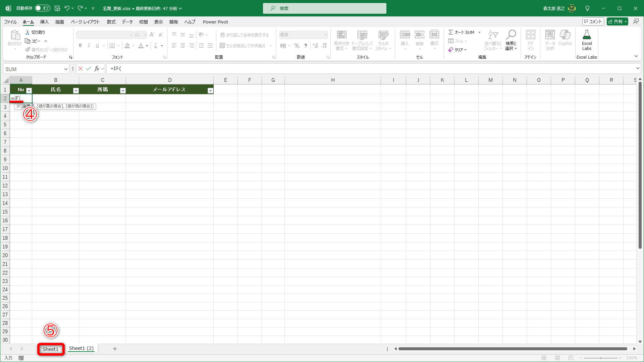Viewport: 644px width, 362px height.
Task: Click the Undo arrow icon
Action: coord(67,8)
